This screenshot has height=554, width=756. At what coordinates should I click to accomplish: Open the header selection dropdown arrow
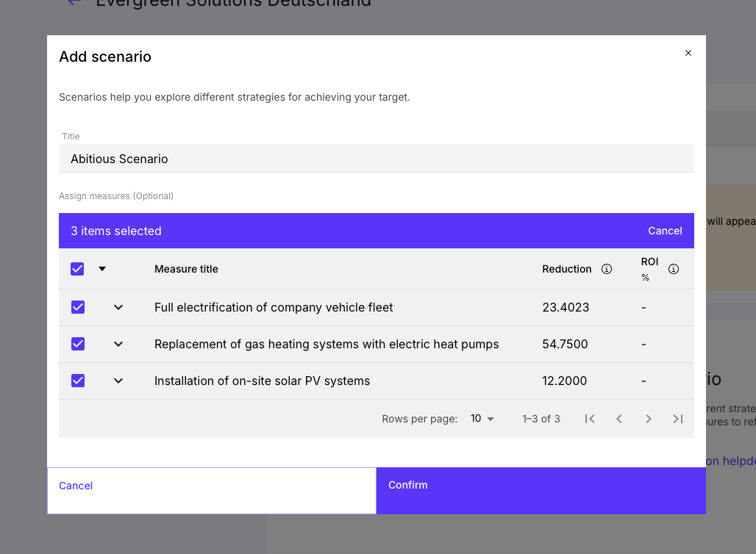102,269
